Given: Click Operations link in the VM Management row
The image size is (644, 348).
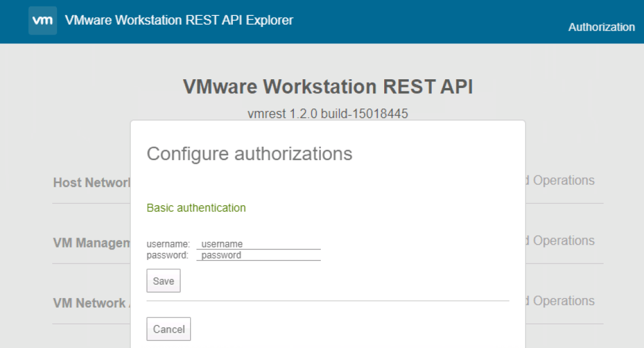Looking at the screenshot, I should [563, 241].
